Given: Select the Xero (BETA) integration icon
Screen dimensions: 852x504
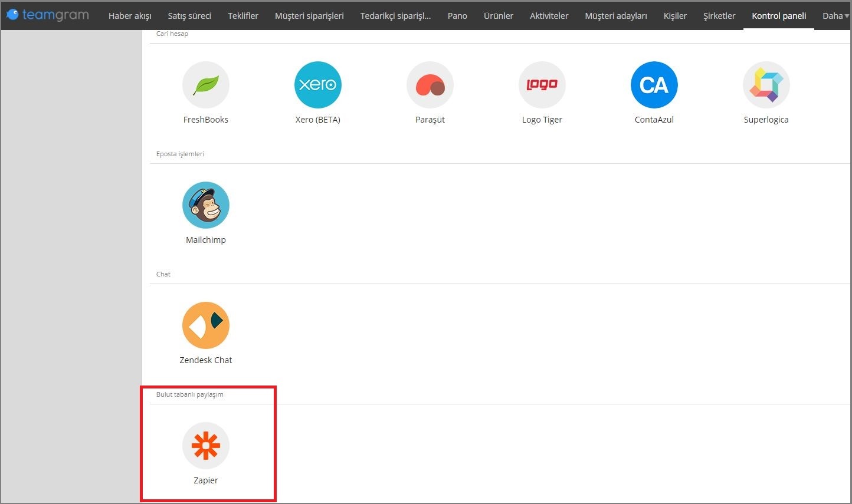Looking at the screenshot, I should 317,85.
